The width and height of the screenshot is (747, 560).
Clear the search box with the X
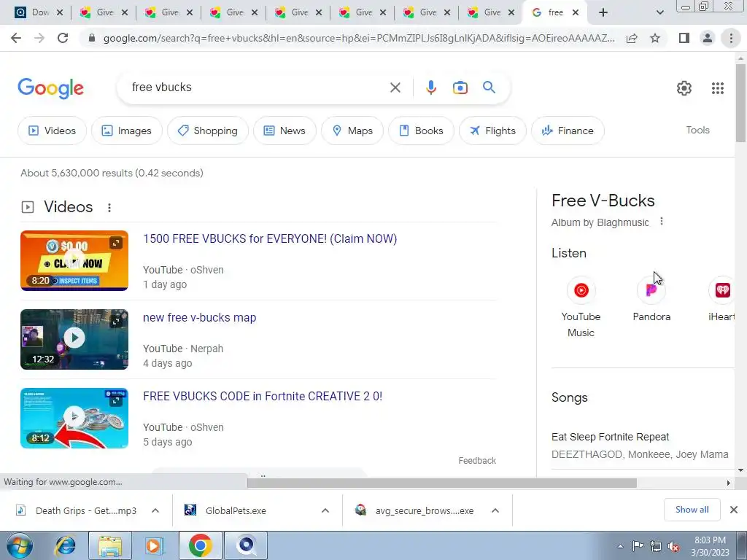click(395, 87)
